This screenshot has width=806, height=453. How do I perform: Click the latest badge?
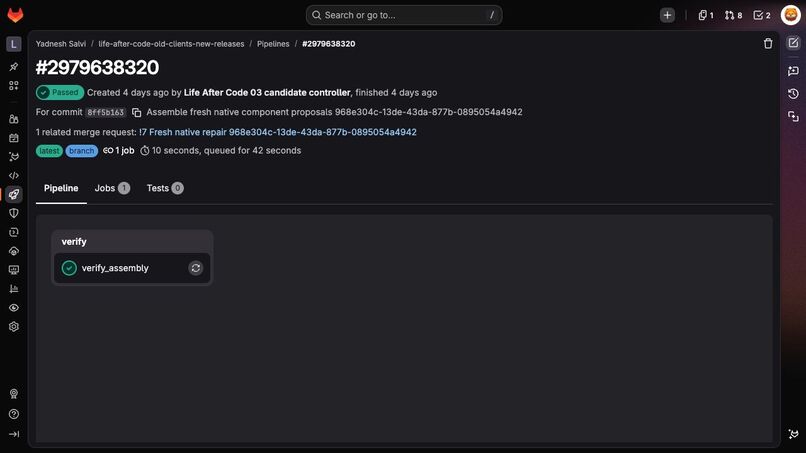49,151
